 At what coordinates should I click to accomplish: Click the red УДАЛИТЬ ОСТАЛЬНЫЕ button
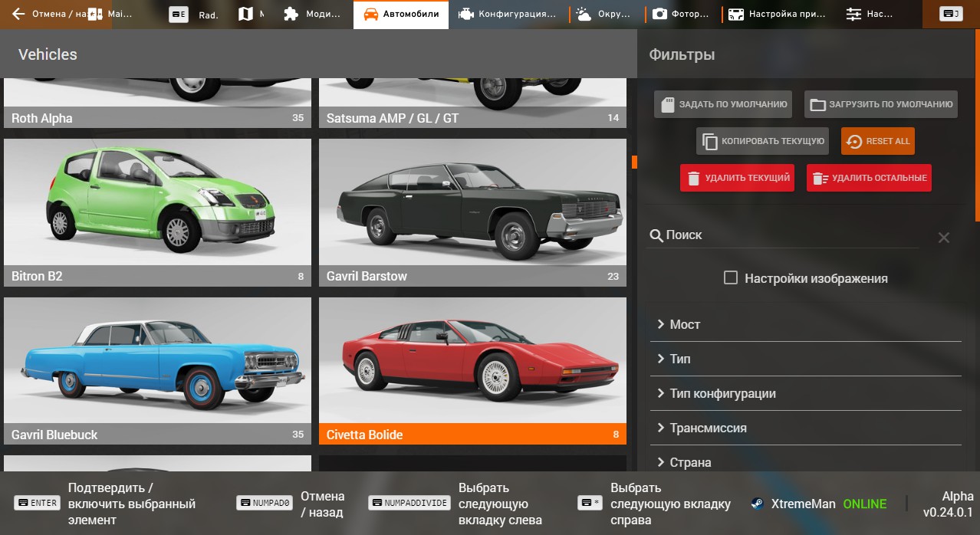(869, 178)
